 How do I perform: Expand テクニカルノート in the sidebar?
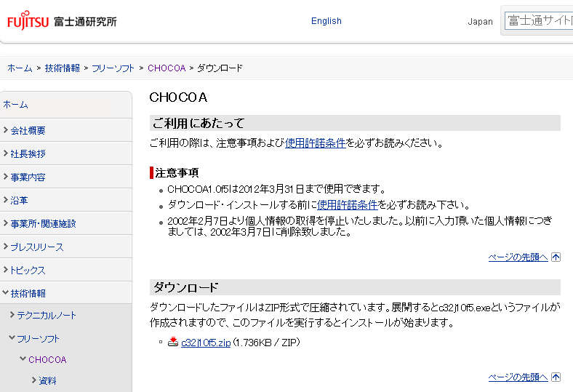click(47, 316)
